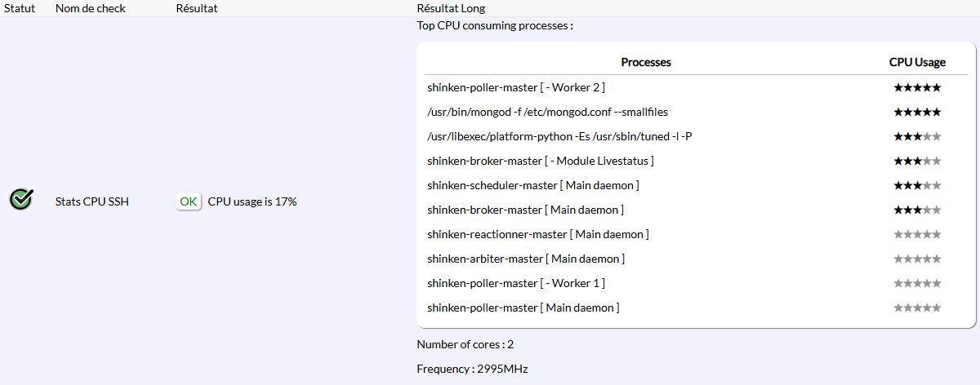Click the Résultat Long column header
This screenshot has width=980, height=385.
tap(451, 8)
